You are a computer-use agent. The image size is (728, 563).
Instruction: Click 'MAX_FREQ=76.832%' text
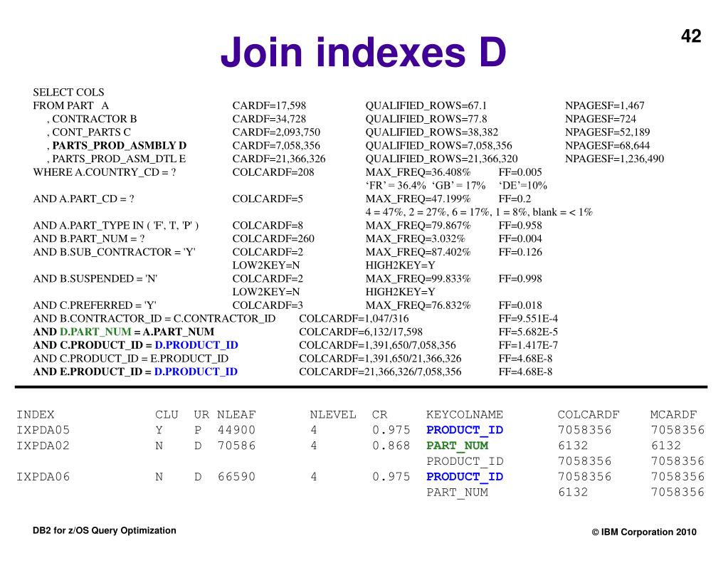(x=418, y=305)
